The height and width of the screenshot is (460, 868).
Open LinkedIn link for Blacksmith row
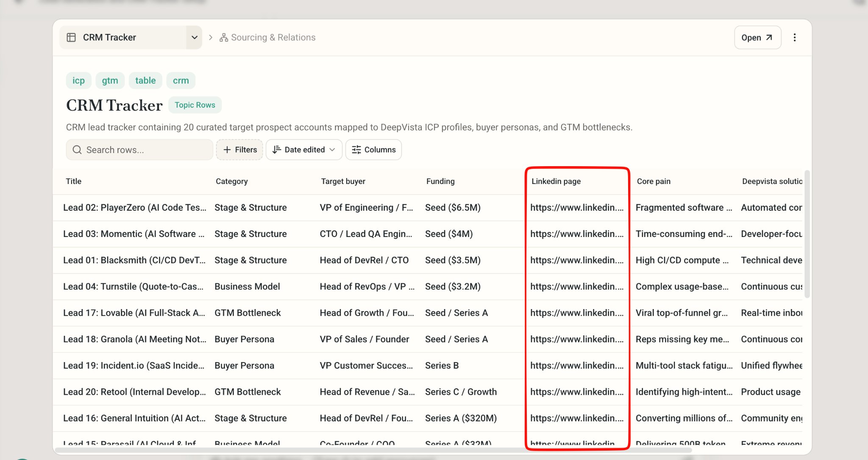point(577,260)
